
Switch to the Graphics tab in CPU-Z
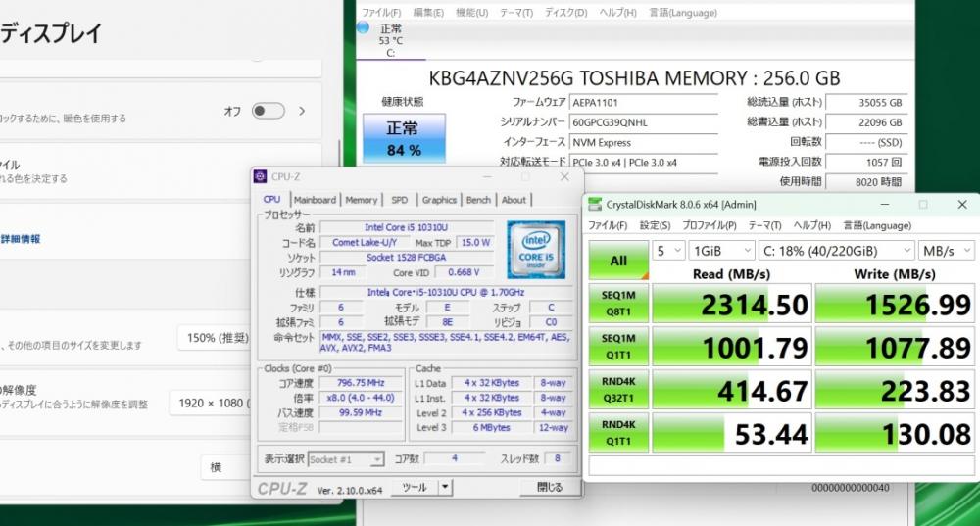[x=439, y=200]
